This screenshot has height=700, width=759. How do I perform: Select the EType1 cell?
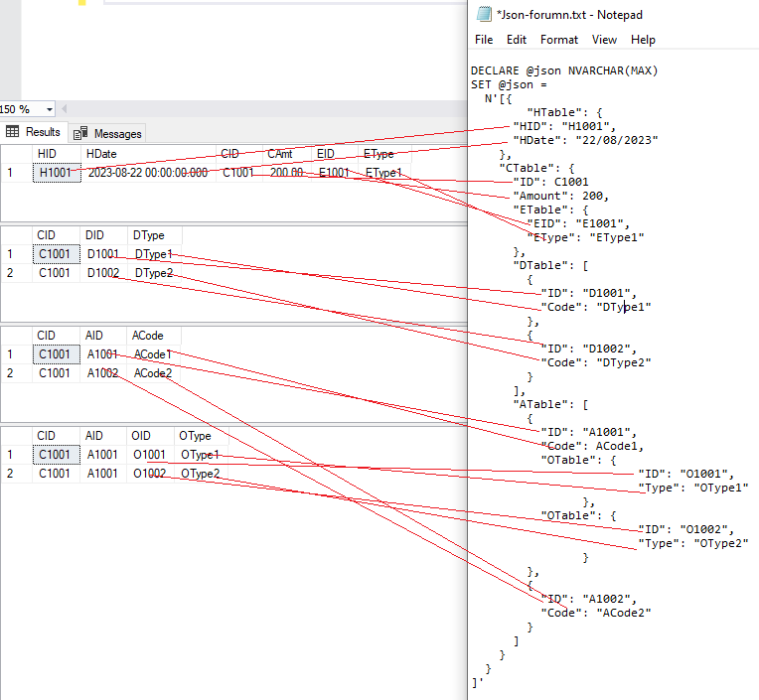tap(384, 173)
